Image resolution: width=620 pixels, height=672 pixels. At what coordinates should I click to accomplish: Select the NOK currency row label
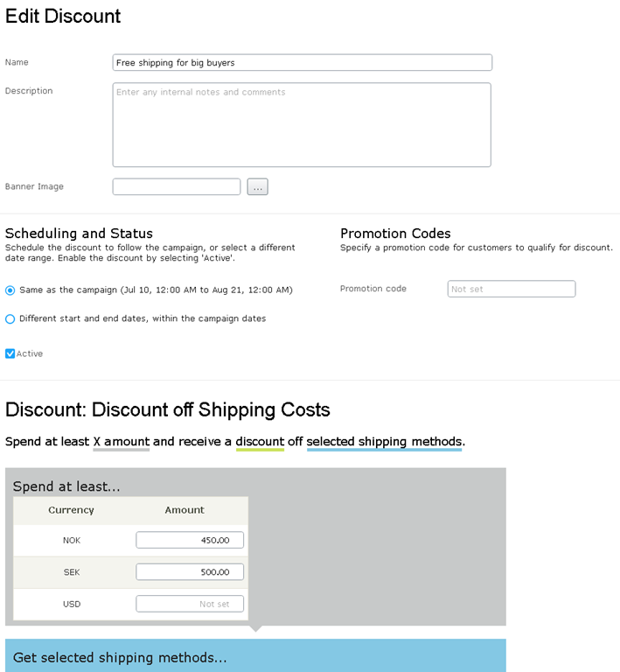click(x=72, y=541)
